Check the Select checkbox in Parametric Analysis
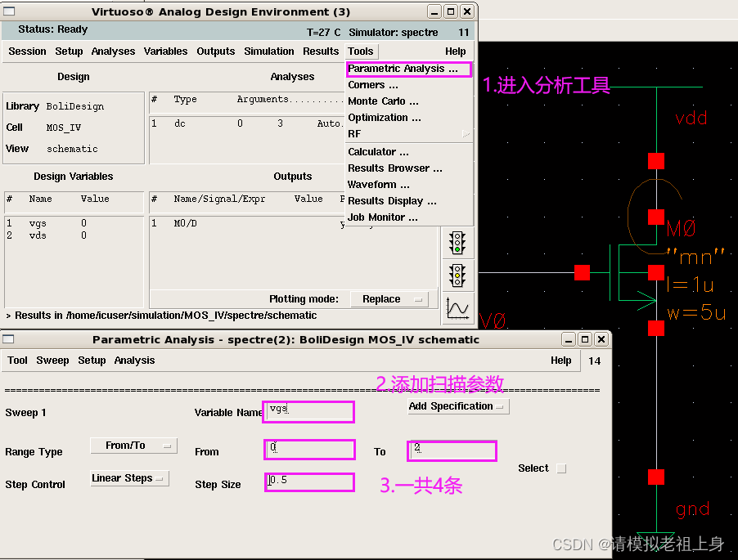This screenshot has height=560, width=738. click(x=561, y=468)
